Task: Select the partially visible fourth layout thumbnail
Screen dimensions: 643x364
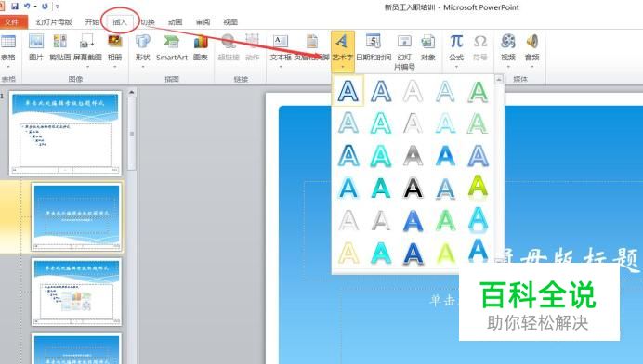Action: point(77,349)
